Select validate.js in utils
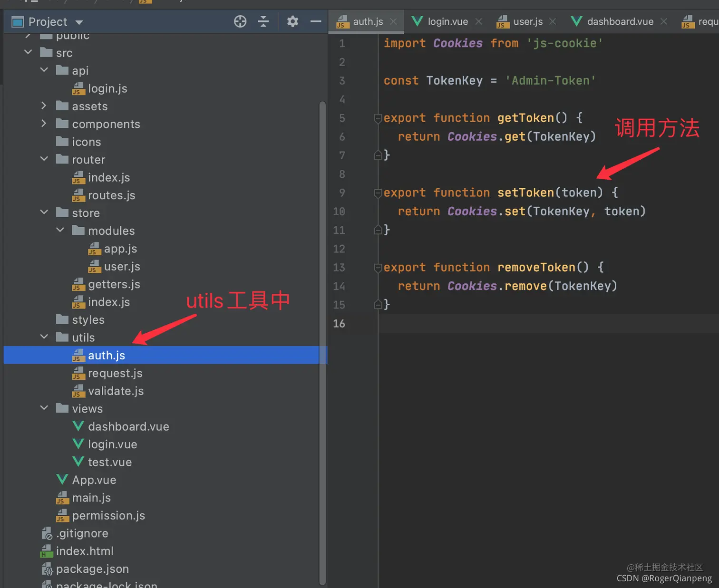The image size is (719, 588). [108, 391]
